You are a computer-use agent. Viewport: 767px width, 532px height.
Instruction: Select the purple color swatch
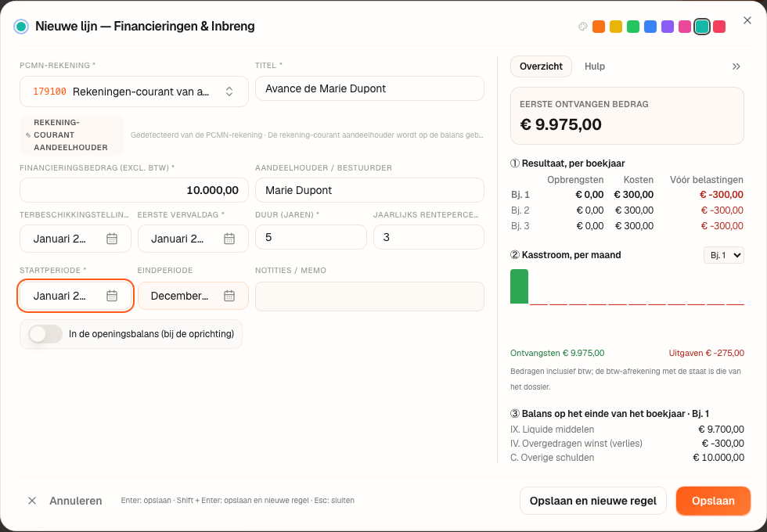pos(667,27)
